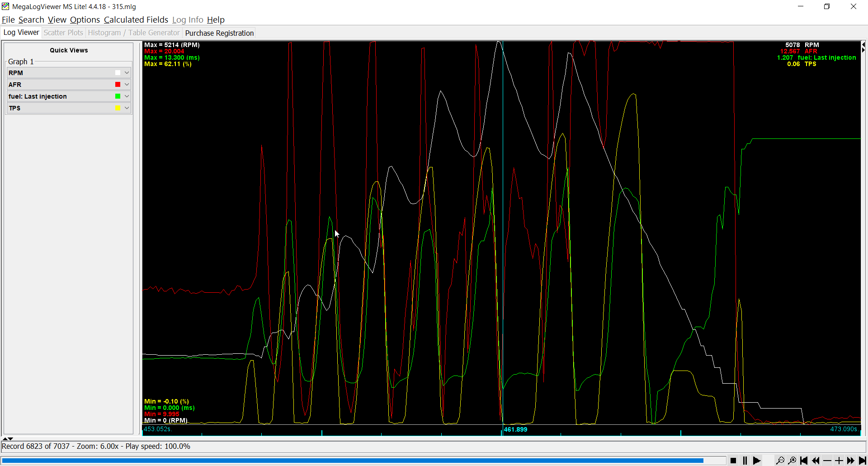Click white RPM color swatch
The image size is (868, 466).
point(118,73)
